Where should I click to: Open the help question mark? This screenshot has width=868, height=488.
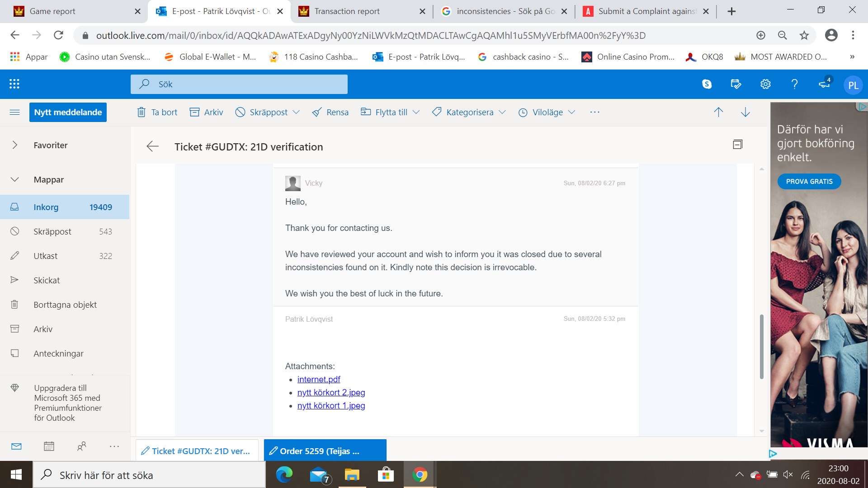tap(794, 84)
